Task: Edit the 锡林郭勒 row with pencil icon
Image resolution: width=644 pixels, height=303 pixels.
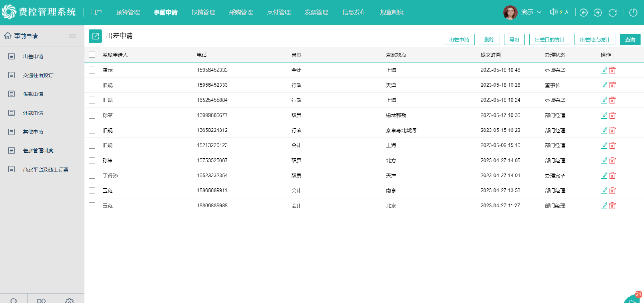Action: [x=604, y=115]
